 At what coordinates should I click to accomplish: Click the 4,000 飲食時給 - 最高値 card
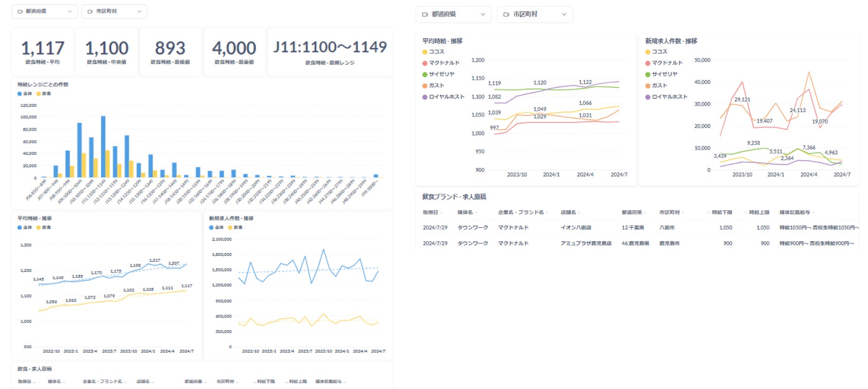click(234, 51)
